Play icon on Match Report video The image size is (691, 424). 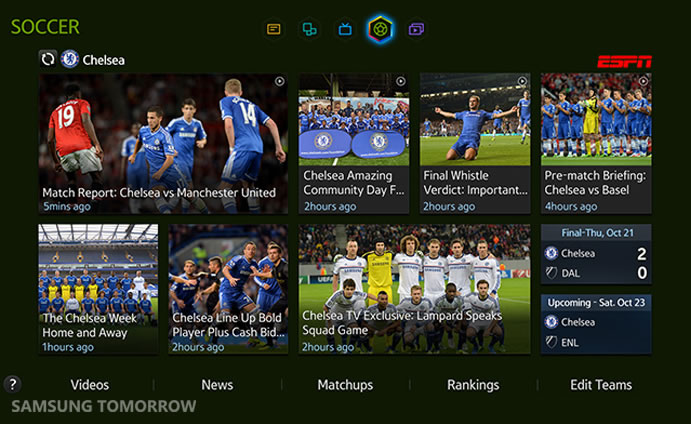click(x=280, y=82)
